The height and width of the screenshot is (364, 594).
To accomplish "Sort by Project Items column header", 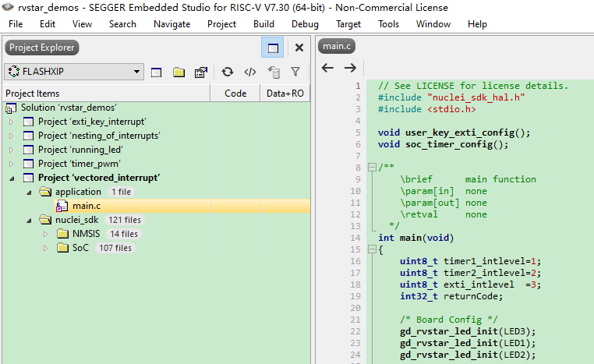I will pos(107,94).
